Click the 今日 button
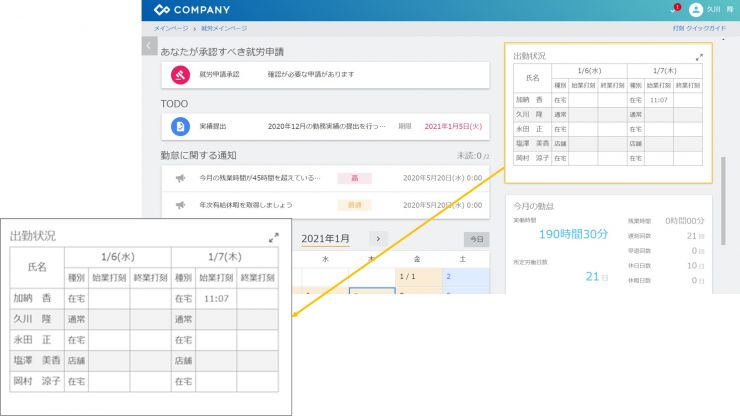The width and height of the screenshot is (740, 416). coord(477,239)
